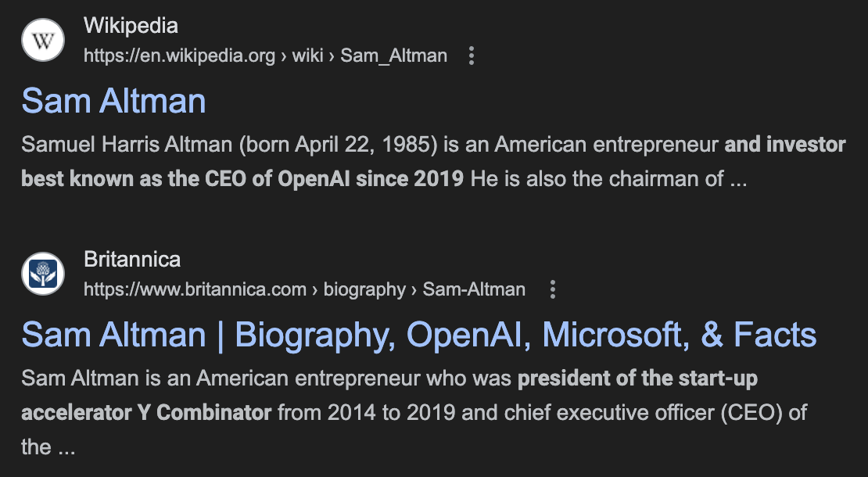Screen dimensions: 868x477
Task: Click the text about chairman of
Action: tap(609, 179)
